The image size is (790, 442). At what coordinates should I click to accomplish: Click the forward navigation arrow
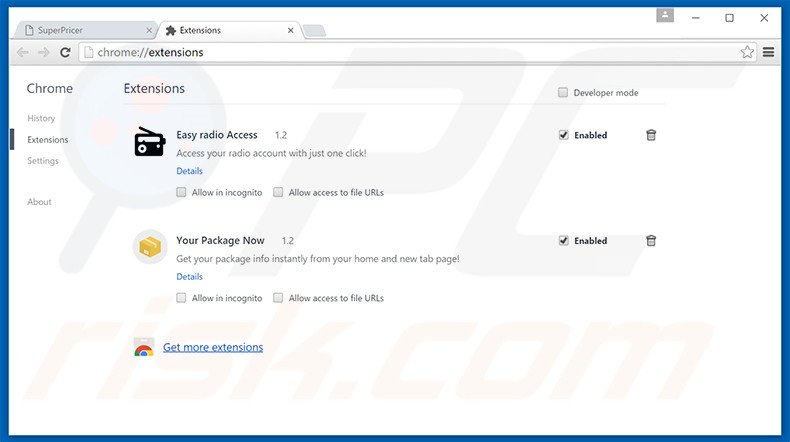click(x=44, y=52)
